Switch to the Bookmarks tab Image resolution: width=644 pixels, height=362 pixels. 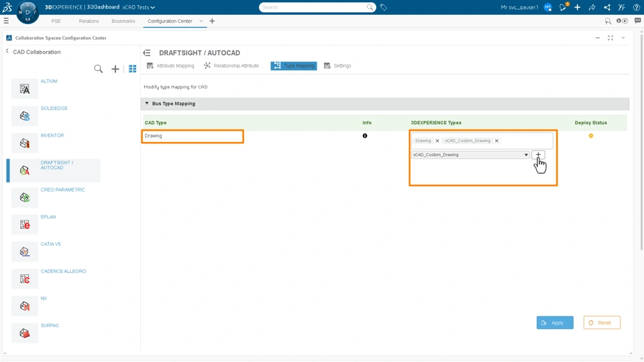click(x=123, y=21)
